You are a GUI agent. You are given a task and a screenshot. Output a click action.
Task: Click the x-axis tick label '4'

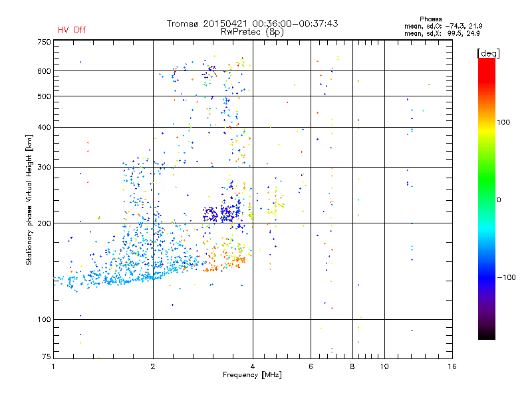[253, 366]
